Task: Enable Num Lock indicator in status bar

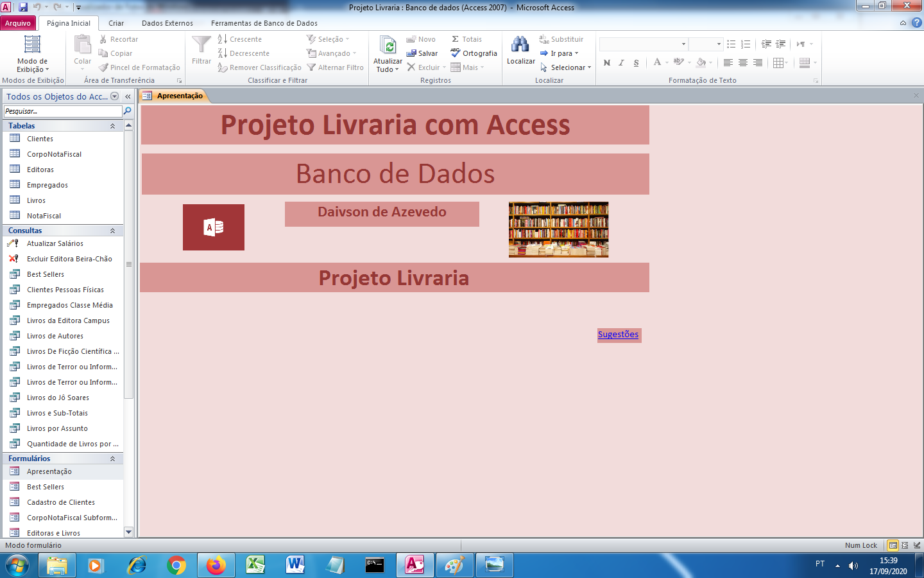Action: [x=861, y=545]
